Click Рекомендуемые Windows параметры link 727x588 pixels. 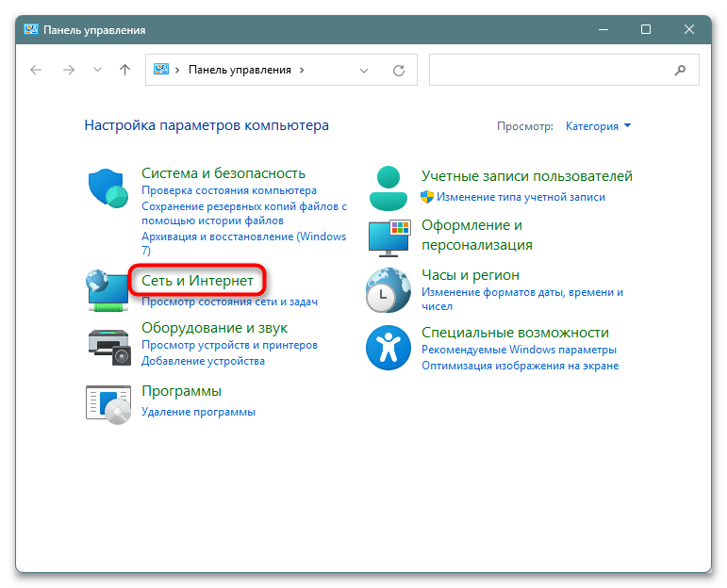519,350
